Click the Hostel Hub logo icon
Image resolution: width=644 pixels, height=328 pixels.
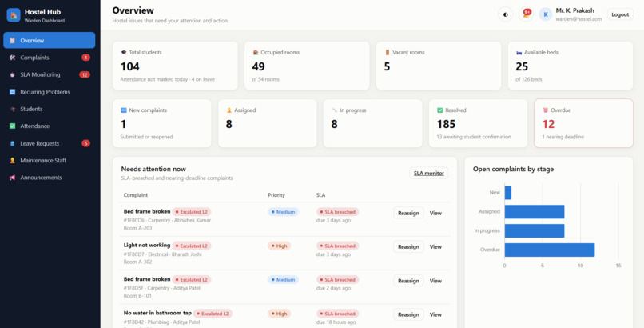[14, 15]
